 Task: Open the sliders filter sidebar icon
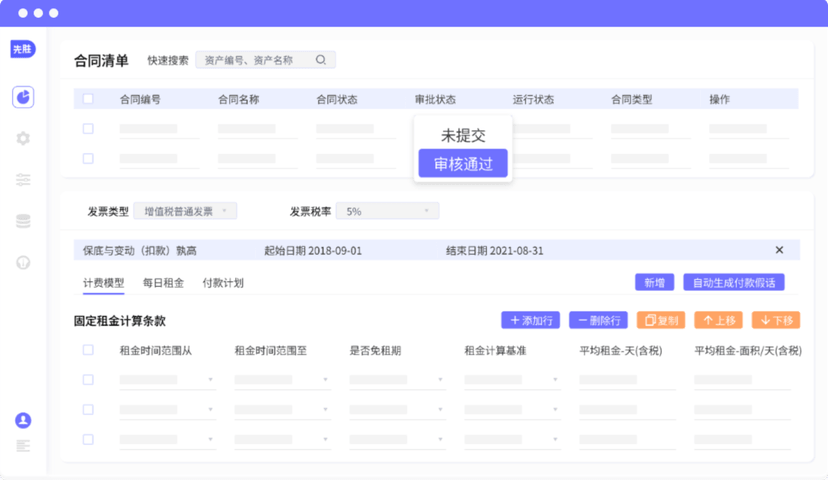(23, 180)
